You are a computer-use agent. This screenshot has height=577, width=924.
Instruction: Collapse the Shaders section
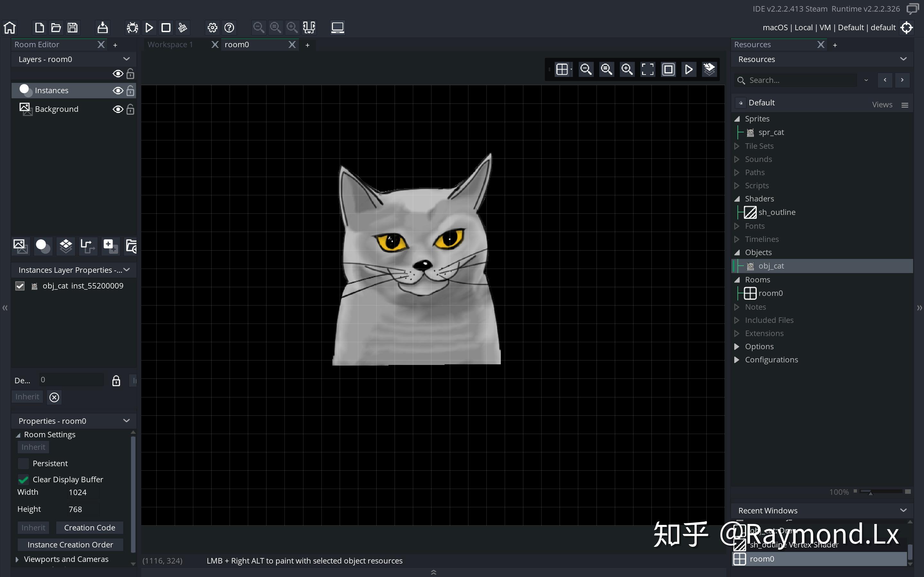[737, 199]
